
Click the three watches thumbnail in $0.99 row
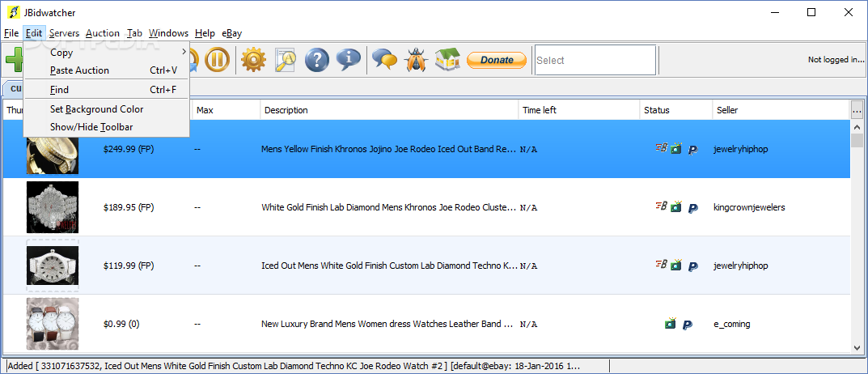[53, 324]
